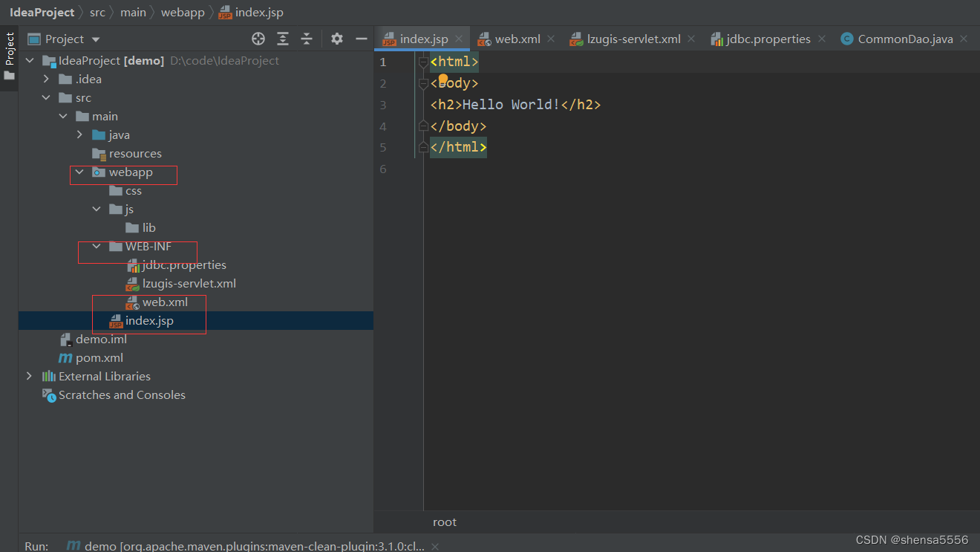Click the Expand All icon in Project panel
Viewport: 980px width, 552px height.
283,39
